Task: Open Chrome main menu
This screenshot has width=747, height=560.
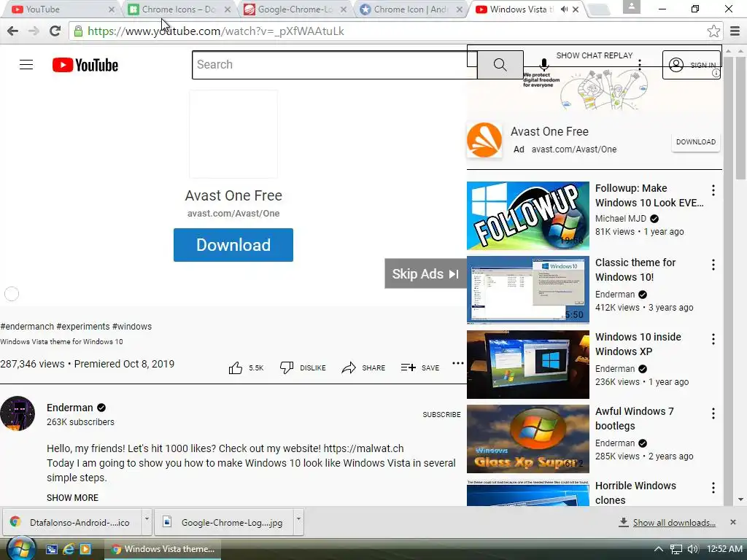Action: 735,31
